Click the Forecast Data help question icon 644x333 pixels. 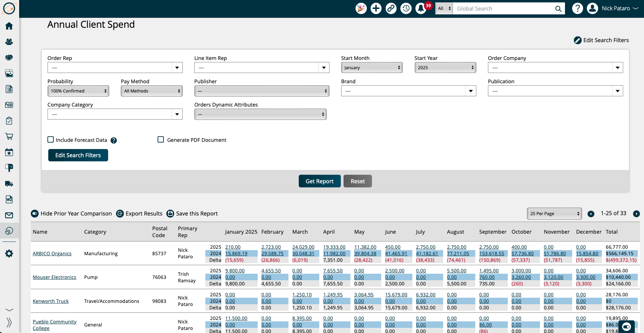click(x=114, y=140)
